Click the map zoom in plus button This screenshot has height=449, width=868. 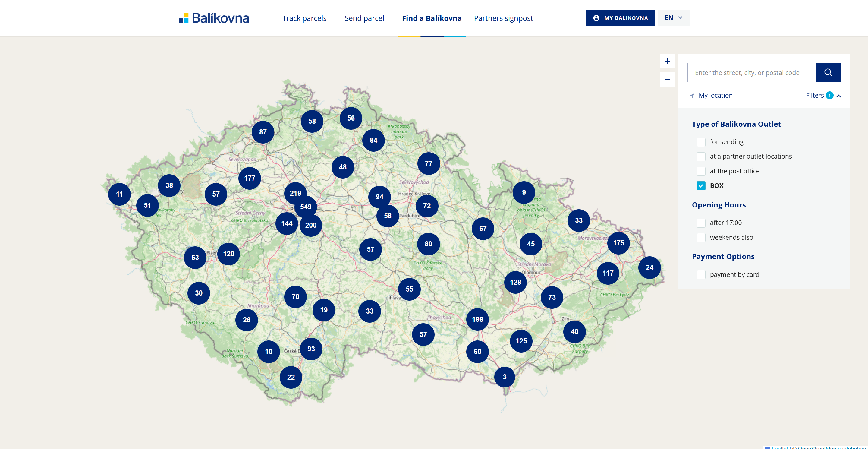coord(667,61)
